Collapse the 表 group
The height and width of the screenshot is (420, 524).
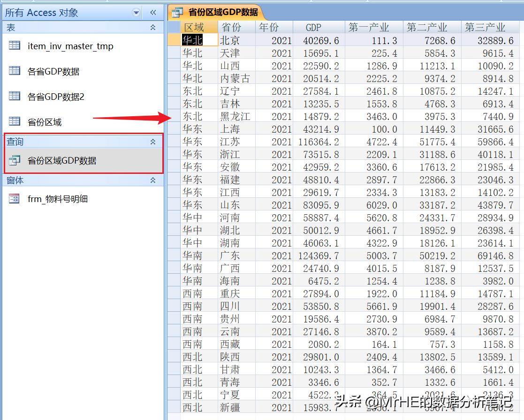point(152,28)
